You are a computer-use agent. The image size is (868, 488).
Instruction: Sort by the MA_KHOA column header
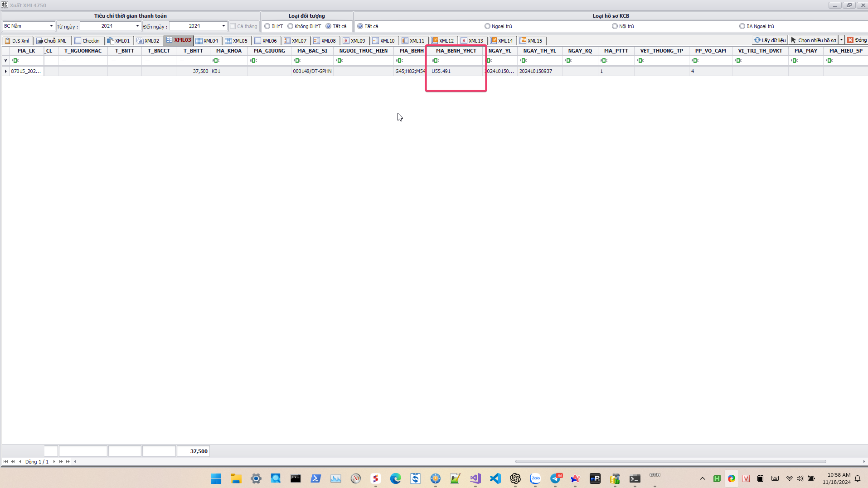coord(229,51)
